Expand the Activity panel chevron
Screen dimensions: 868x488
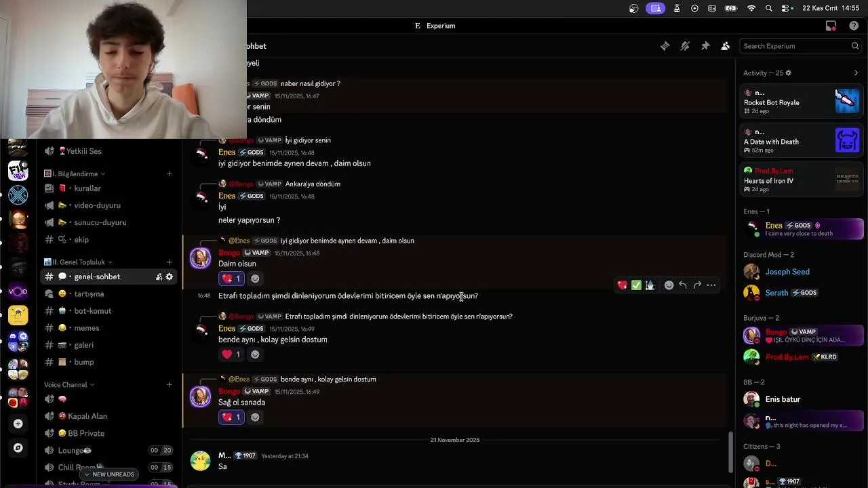click(856, 73)
